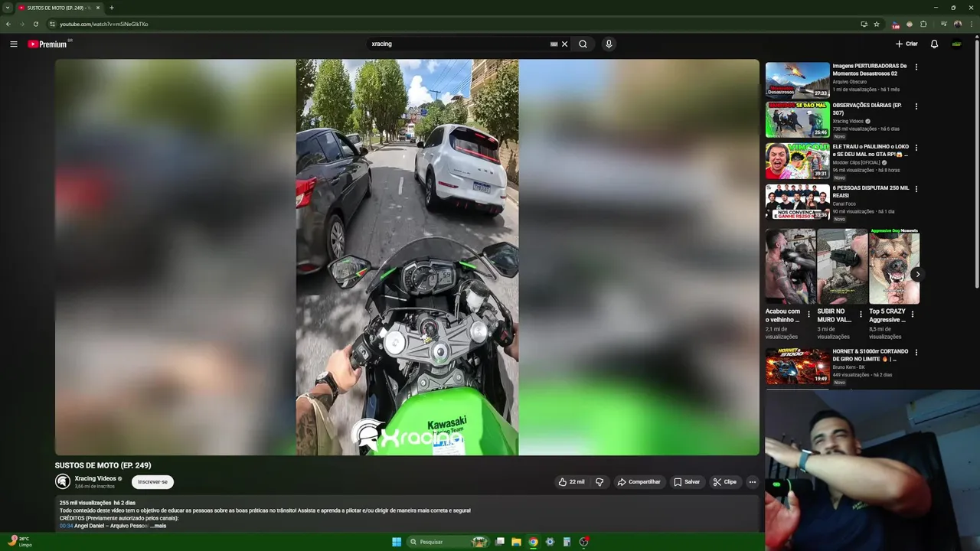This screenshot has width=980, height=551.
Task: Expand the description with ...mais
Action: (x=158, y=526)
